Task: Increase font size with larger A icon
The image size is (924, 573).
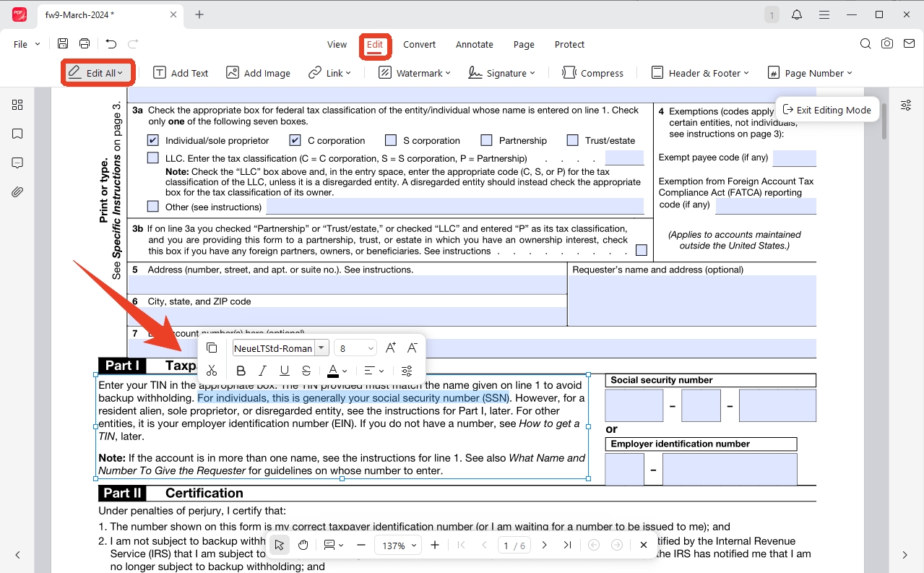Action: click(x=391, y=348)
